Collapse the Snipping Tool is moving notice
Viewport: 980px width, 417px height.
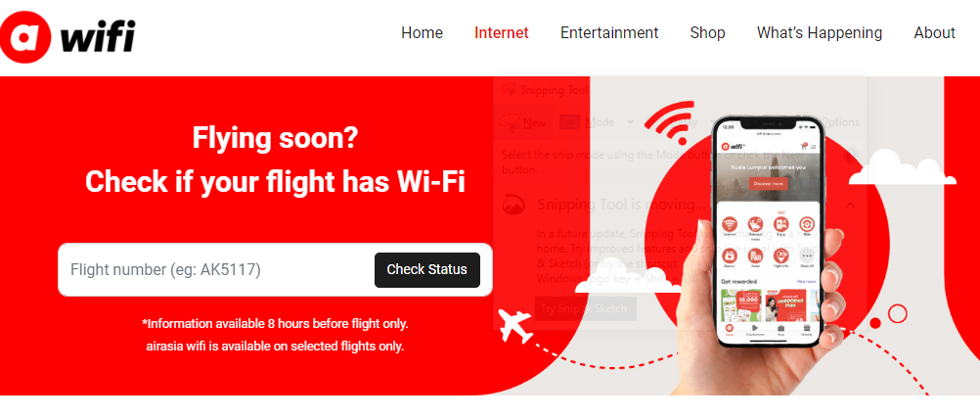850,205
